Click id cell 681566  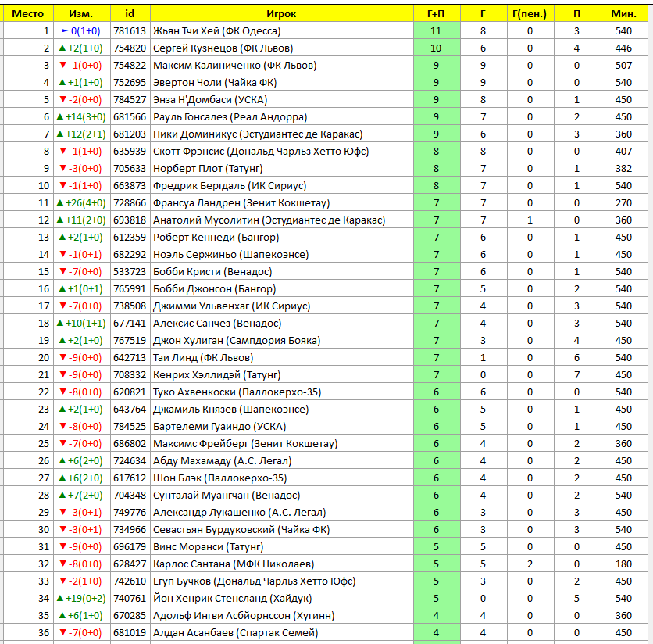(x=130, y=116)
